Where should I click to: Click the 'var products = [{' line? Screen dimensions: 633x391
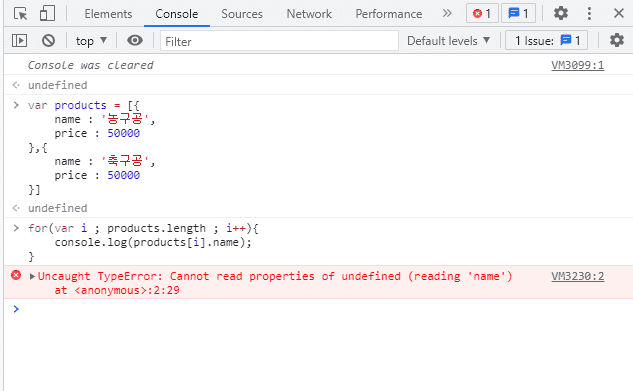(x=84, y=105)
